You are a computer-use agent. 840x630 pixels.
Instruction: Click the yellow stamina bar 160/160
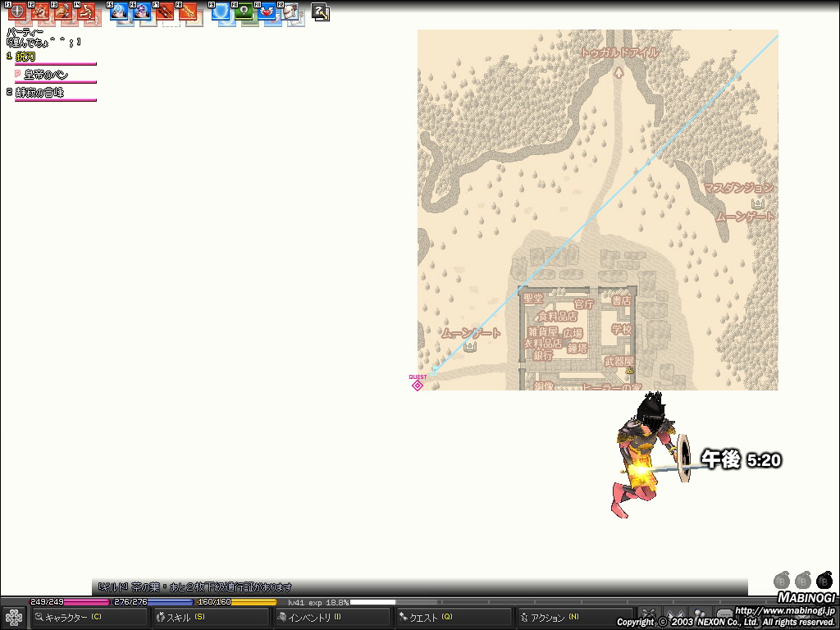tap(236, 602)
